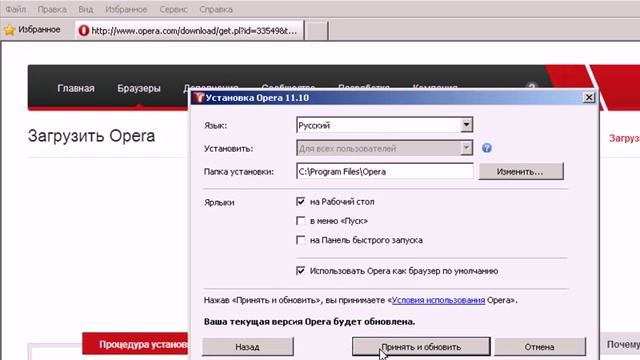Open the Язык dropdown showing Русский

coord(384,125)
